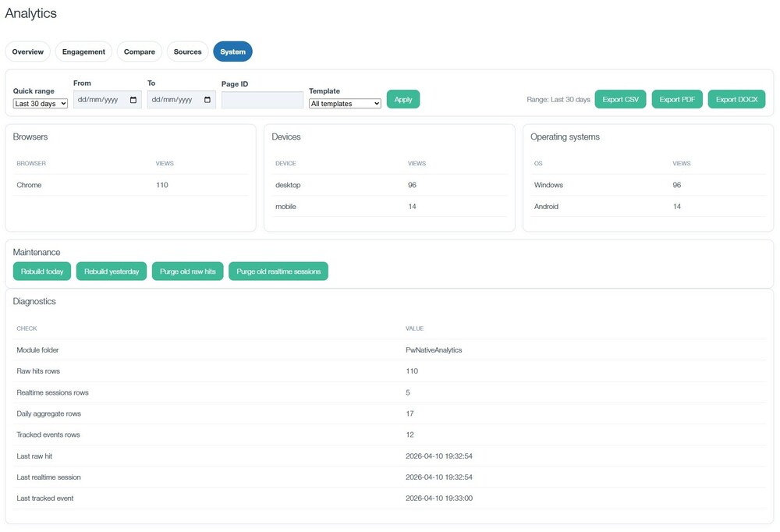Image resolution: width=780 pixels, height=532 pixels.
Task: Go to the Sources tab
Action: (x=188, y=51)
